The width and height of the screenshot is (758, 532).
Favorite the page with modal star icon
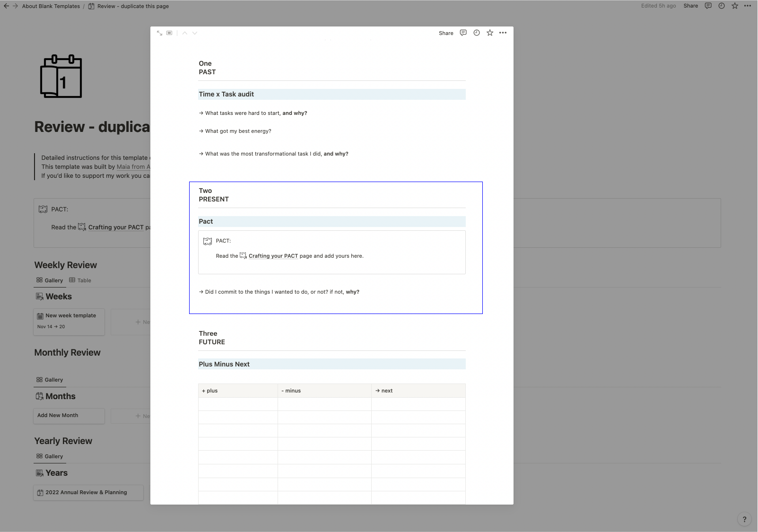[x=490, y=33]
